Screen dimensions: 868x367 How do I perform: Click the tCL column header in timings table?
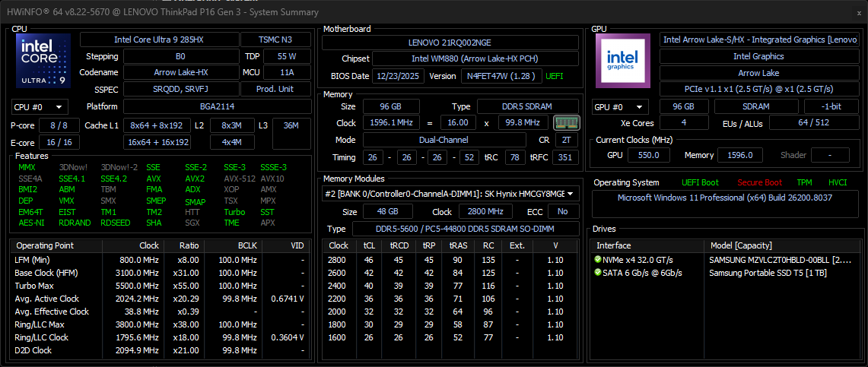coord(369,245)
